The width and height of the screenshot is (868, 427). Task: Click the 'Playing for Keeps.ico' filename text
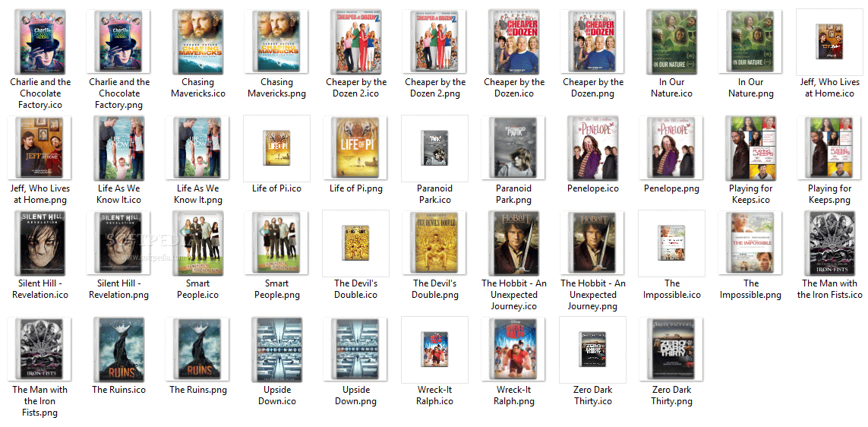pyautogui.click(x=750, y=195)
